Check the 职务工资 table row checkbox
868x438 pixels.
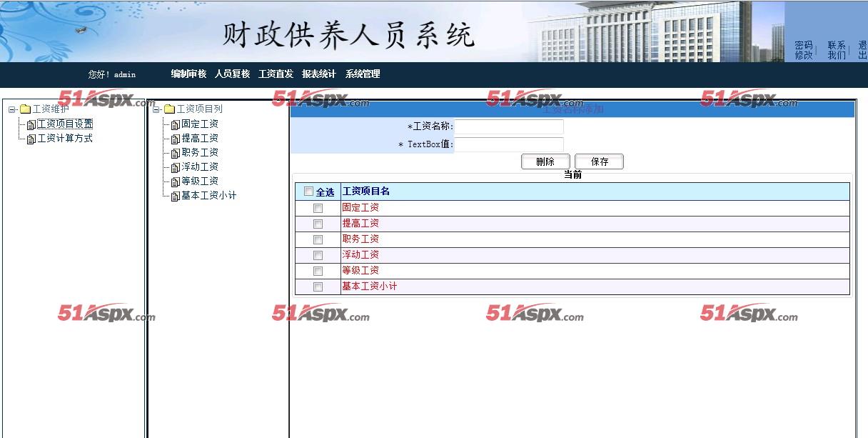(x=318, y=240)
